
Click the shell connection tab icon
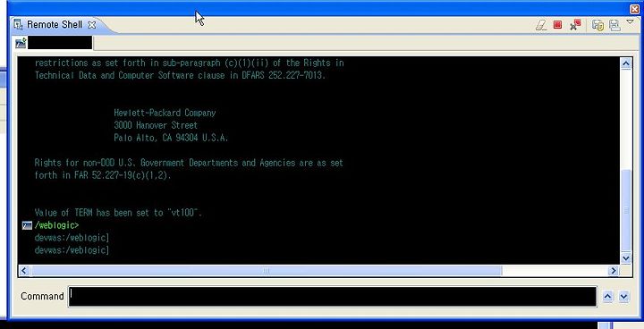21,43
